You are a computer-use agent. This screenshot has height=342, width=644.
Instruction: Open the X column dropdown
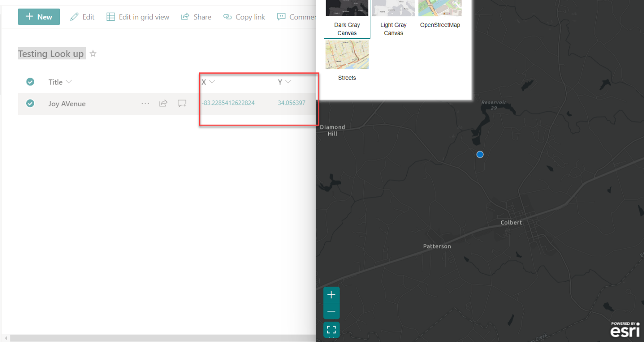[212, 82]
